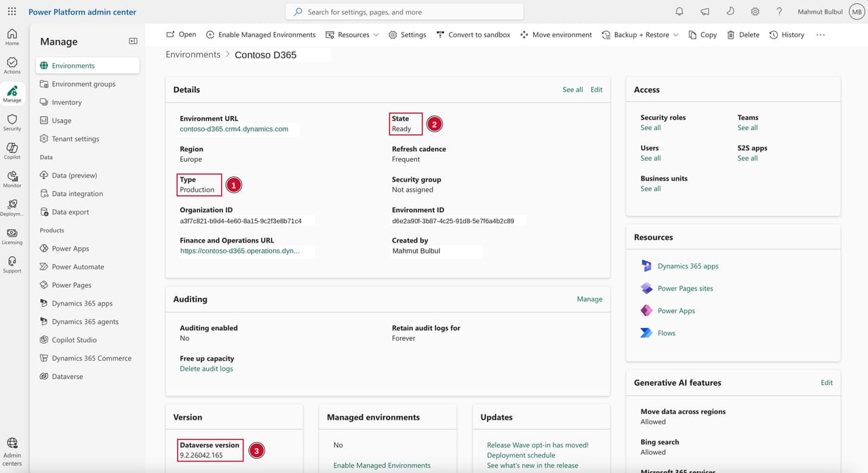
Task: Open Security in left rail
Action: pyautogui.click(x=12, y=122)
